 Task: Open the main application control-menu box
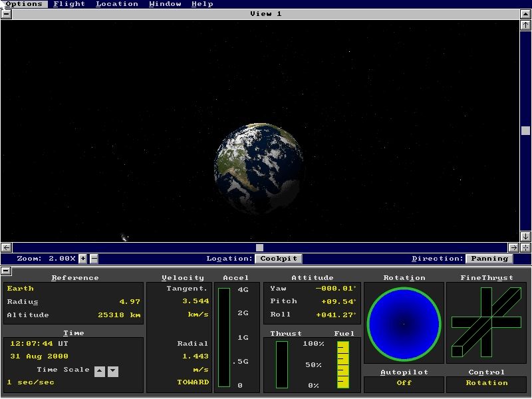tap(7, 3)
